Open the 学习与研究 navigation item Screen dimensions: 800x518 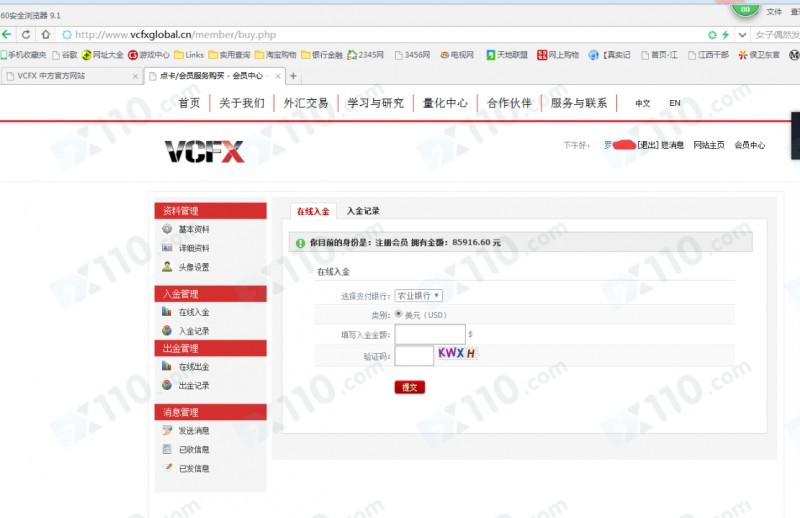click(x=376, y=103)
